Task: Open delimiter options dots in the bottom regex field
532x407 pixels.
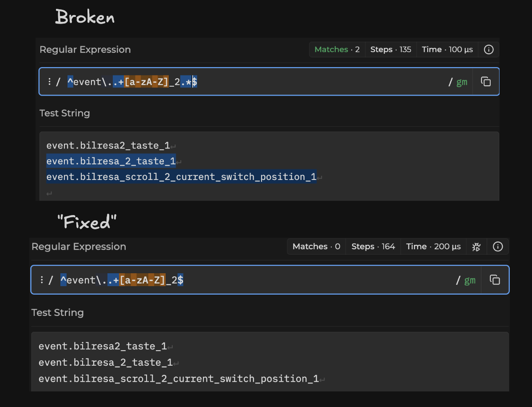Action: pos(42,280)
